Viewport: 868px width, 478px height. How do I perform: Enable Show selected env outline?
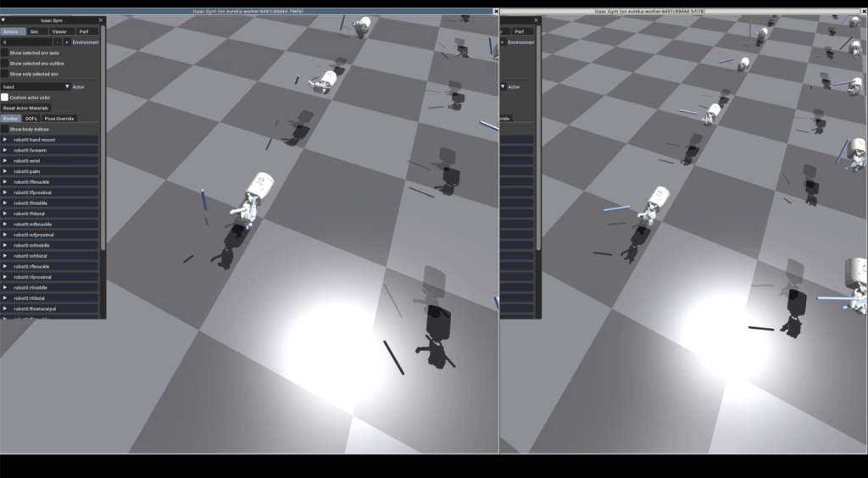pos(4,63)
